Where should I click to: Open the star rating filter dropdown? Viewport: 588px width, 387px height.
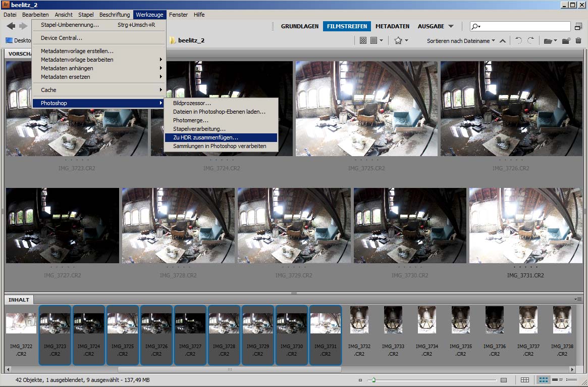tap(401, 41)
